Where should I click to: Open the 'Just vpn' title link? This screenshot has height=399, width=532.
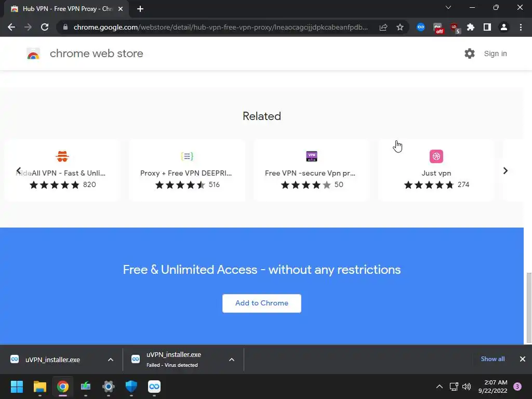coord(436,173)
